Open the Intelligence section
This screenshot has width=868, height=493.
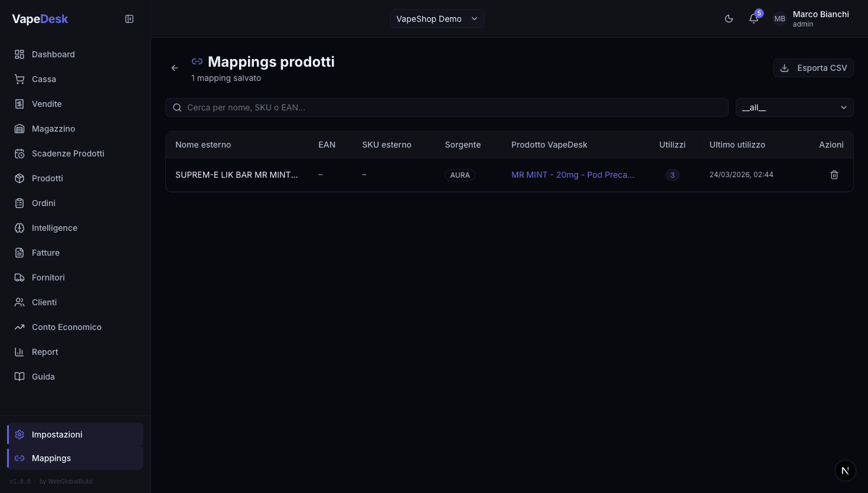[54, 227]
